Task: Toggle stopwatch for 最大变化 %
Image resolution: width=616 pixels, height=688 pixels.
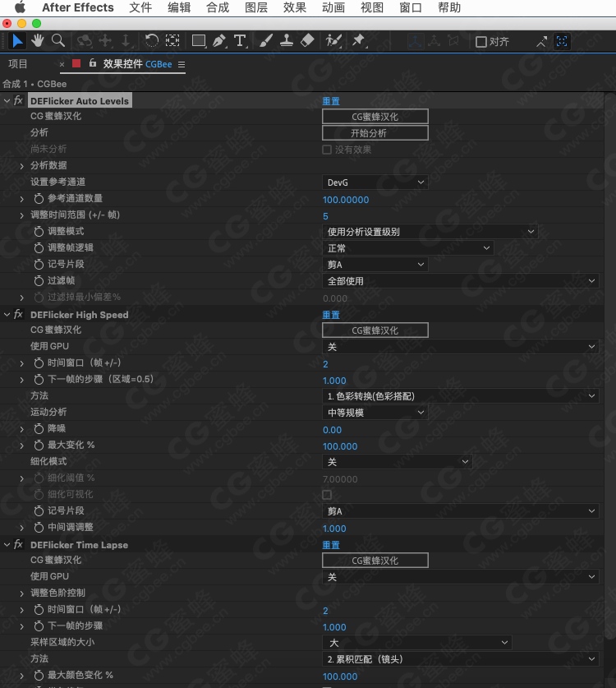Action: [x=39, y=446]
